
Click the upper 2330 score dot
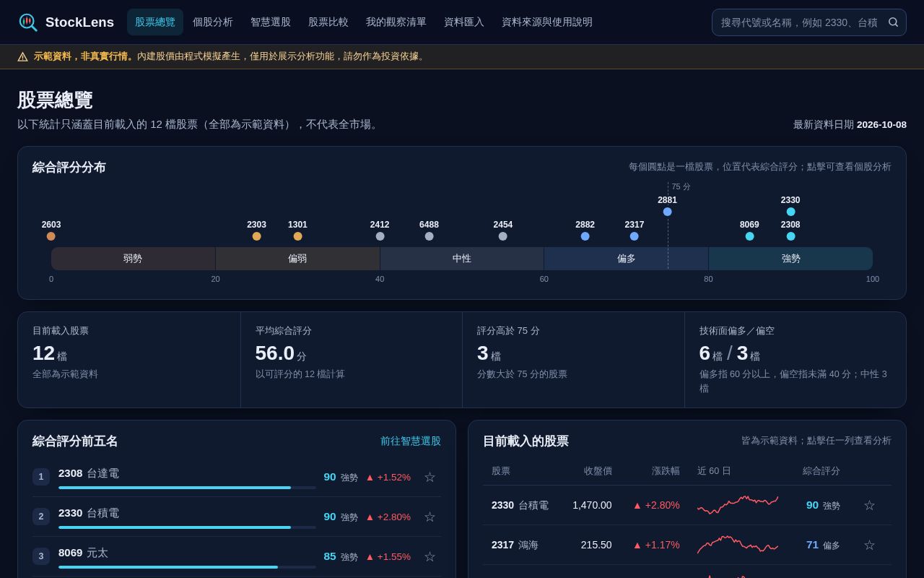pyautogui.click(x=790, y=212)
